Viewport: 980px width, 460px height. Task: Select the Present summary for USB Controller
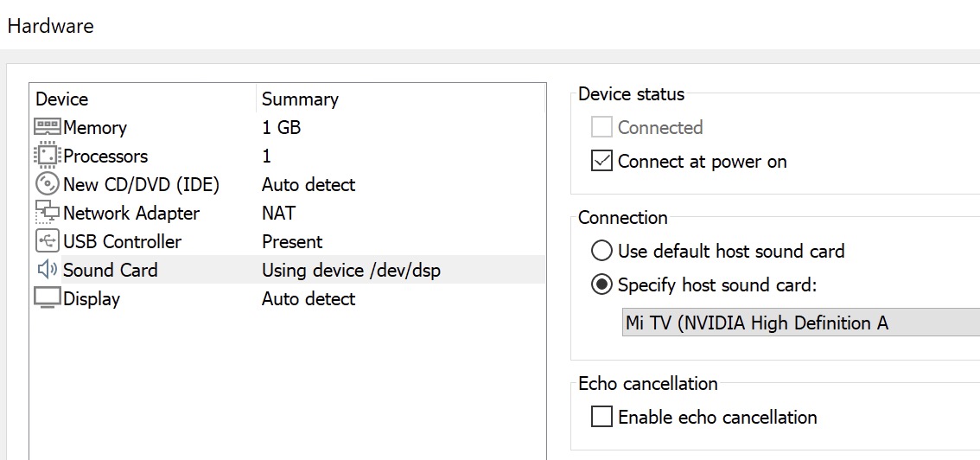click(x=292, y=241)
